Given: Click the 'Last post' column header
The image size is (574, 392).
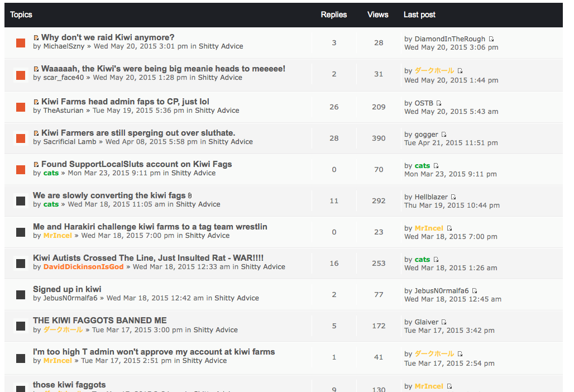Looking at the screenshot, I should click(x=419, y=15).
